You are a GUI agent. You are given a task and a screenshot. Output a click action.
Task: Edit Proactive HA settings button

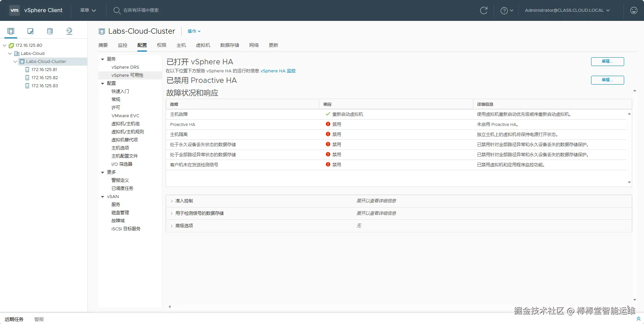607,80
